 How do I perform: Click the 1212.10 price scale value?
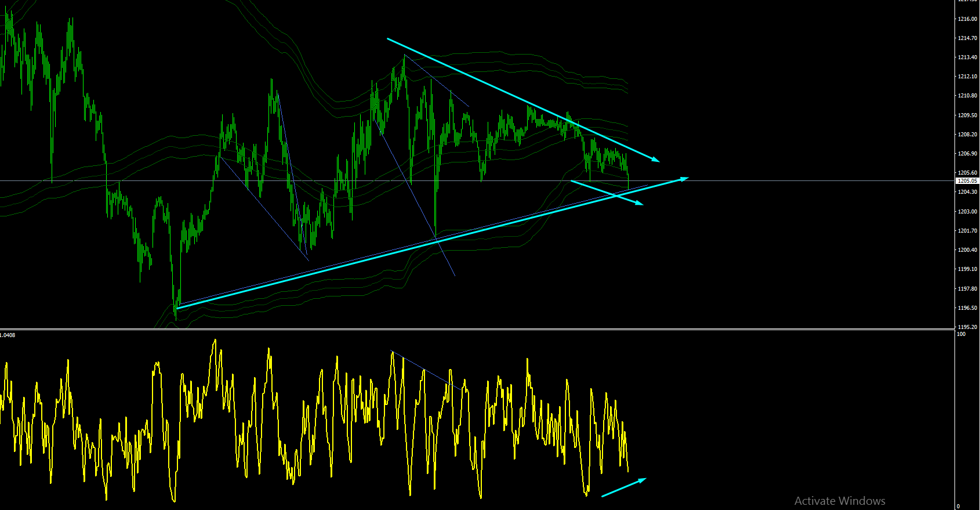[x=967, y=77]
